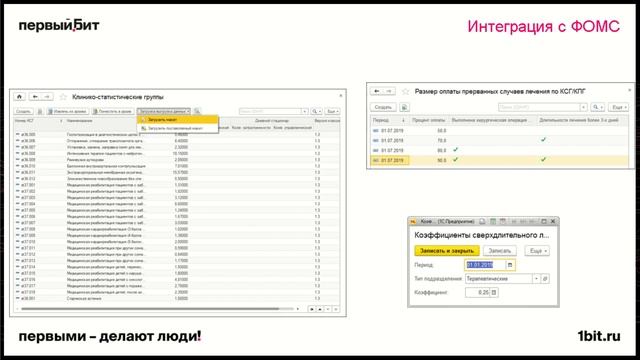Click the Период date field in the dialog
The width and height of the screenshot is (640, 360).
click(485, 265)
